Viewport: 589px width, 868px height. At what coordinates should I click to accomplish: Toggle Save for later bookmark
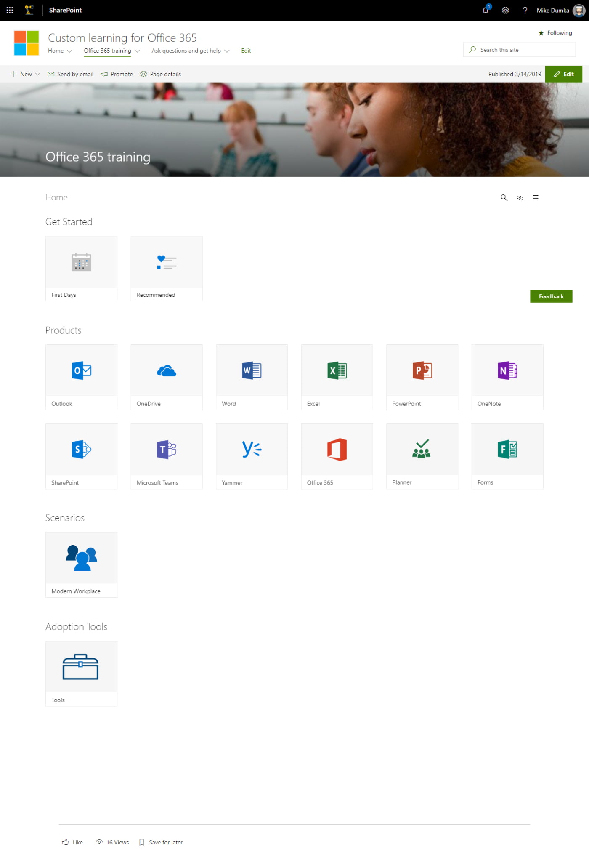[161, 842]
